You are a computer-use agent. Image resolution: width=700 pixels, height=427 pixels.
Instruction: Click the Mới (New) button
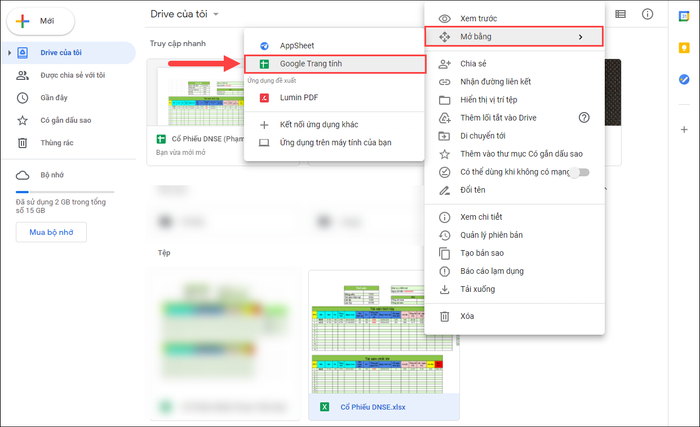(41, 21)
